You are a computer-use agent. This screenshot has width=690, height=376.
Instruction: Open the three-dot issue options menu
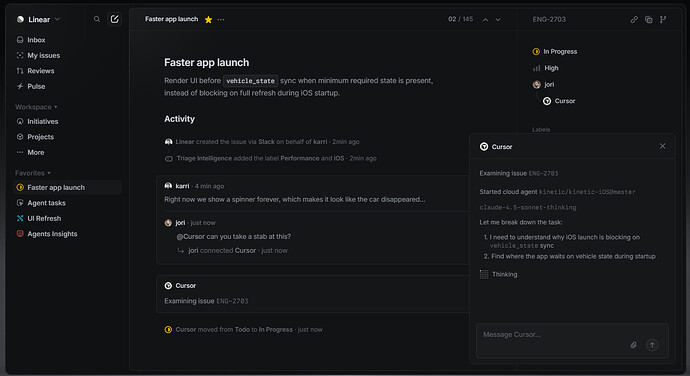click(221, 19)
